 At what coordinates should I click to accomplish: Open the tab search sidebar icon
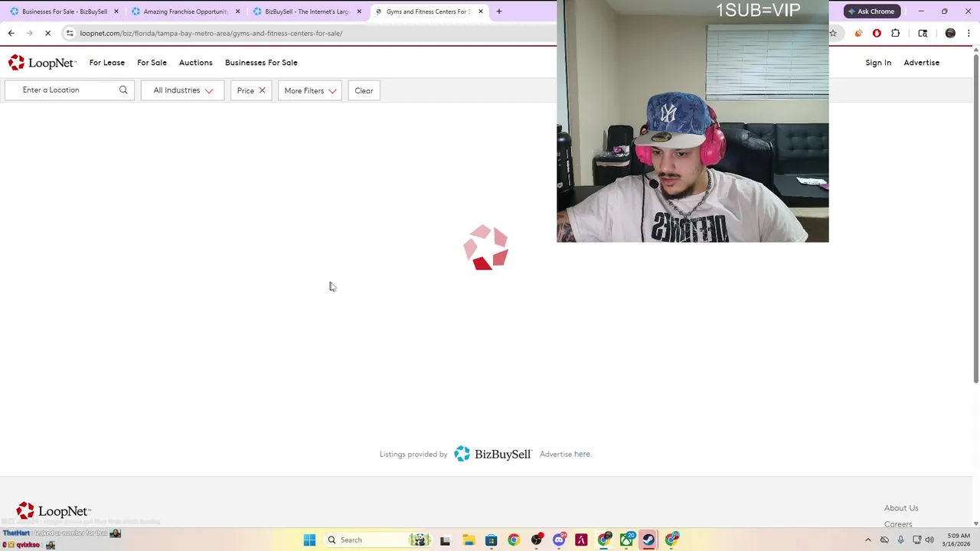click(x=923, y=33)
